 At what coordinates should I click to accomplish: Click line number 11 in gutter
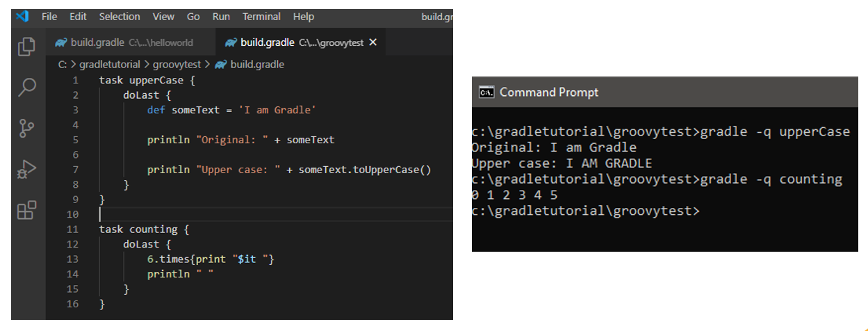point(74,229)
